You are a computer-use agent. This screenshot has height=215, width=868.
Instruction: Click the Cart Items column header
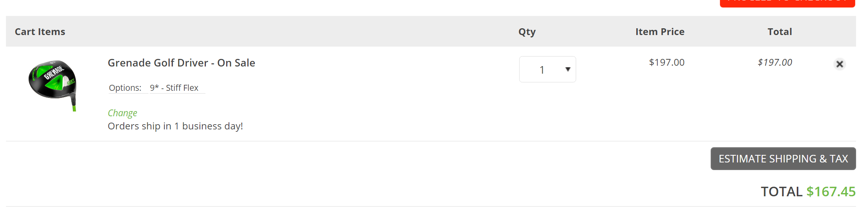(x=40, y=32)
